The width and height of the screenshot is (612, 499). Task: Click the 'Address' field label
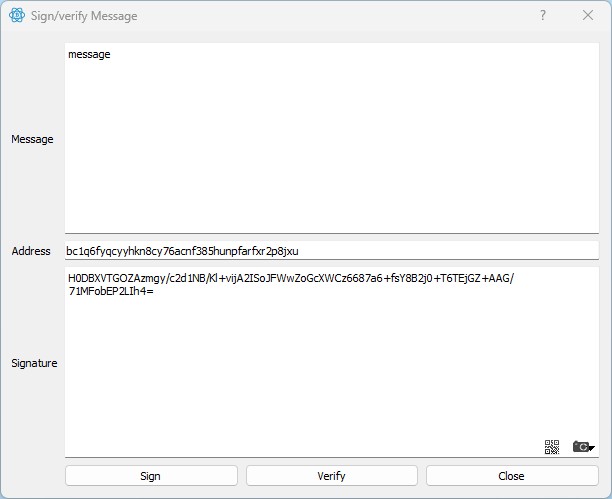tap(31, 252)
